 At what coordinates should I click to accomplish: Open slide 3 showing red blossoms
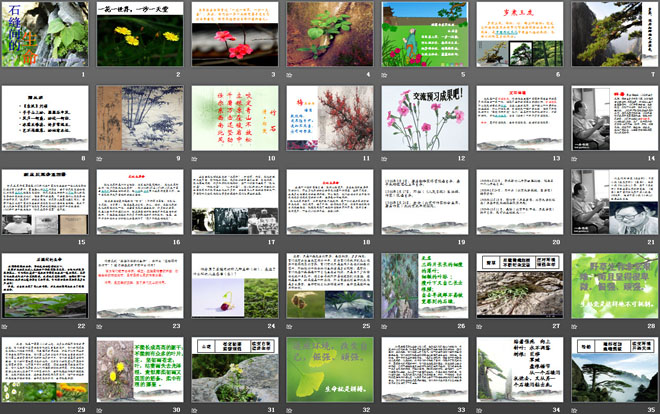(233, 33)
